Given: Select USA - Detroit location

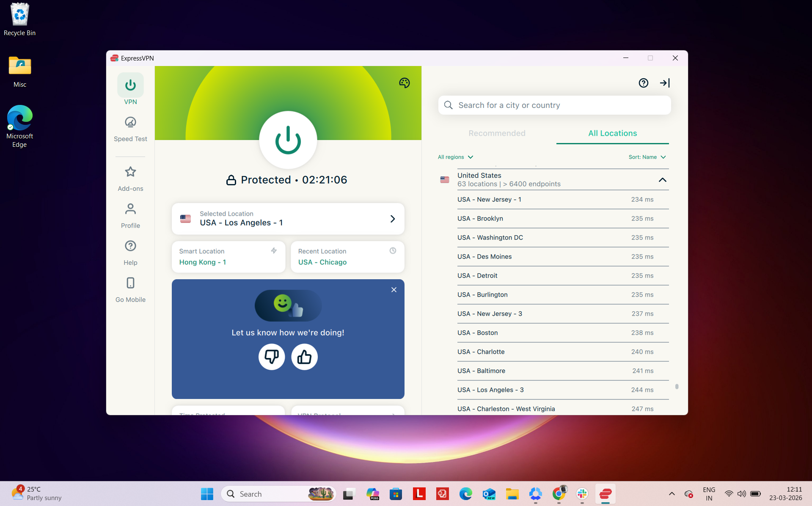Looking at the screenshot, I should (563, 275).
